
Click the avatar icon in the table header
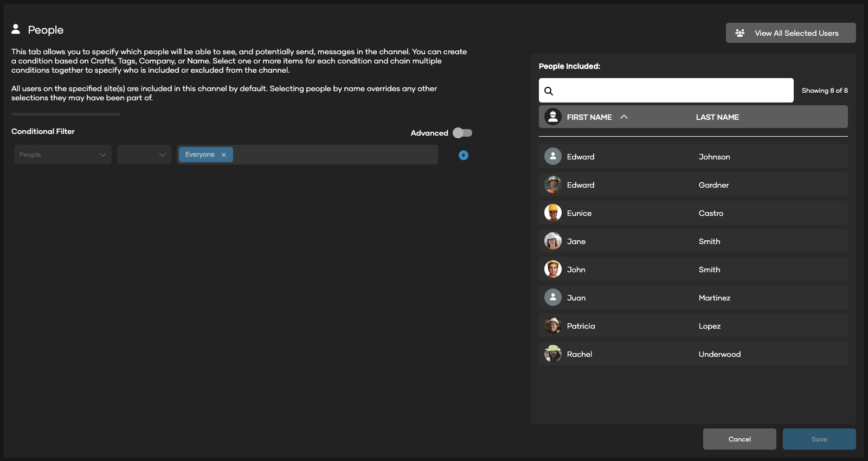click(553, 117)
